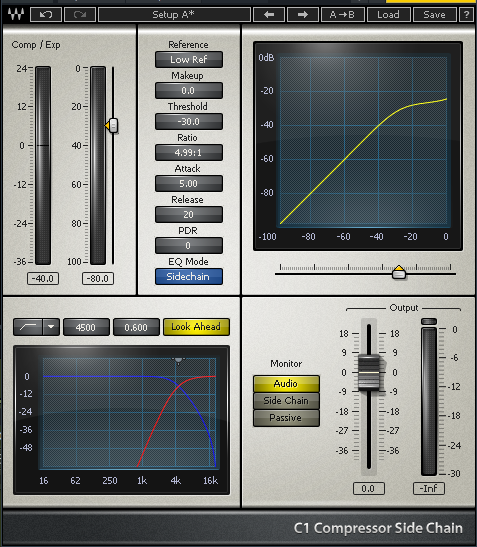Go to previous preset with left arrow
The width and height of the screenshot is (477, 547).
[269, 15]
